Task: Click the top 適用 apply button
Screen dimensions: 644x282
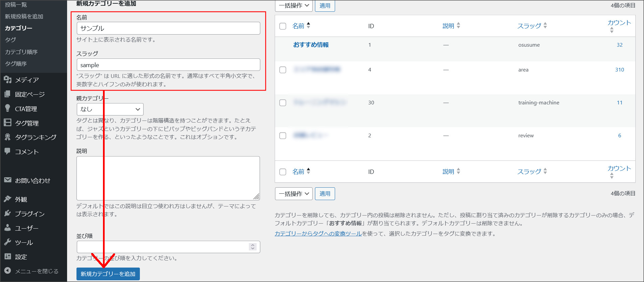Action: [325, 6]
